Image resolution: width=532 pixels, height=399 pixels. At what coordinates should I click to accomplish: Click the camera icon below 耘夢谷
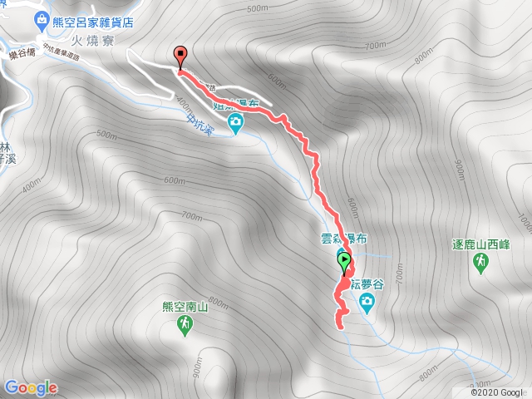367,303
